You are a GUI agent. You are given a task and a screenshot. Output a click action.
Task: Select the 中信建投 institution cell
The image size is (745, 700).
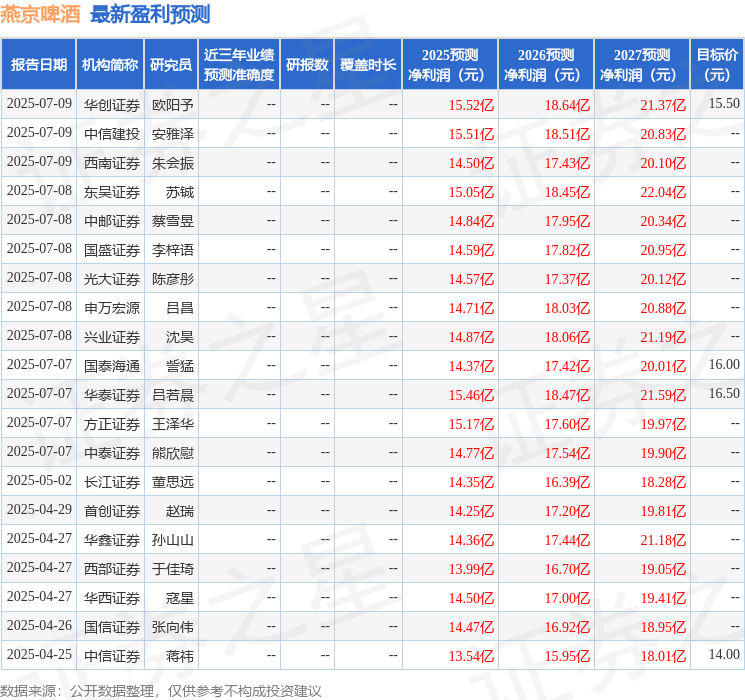[112, 134]
